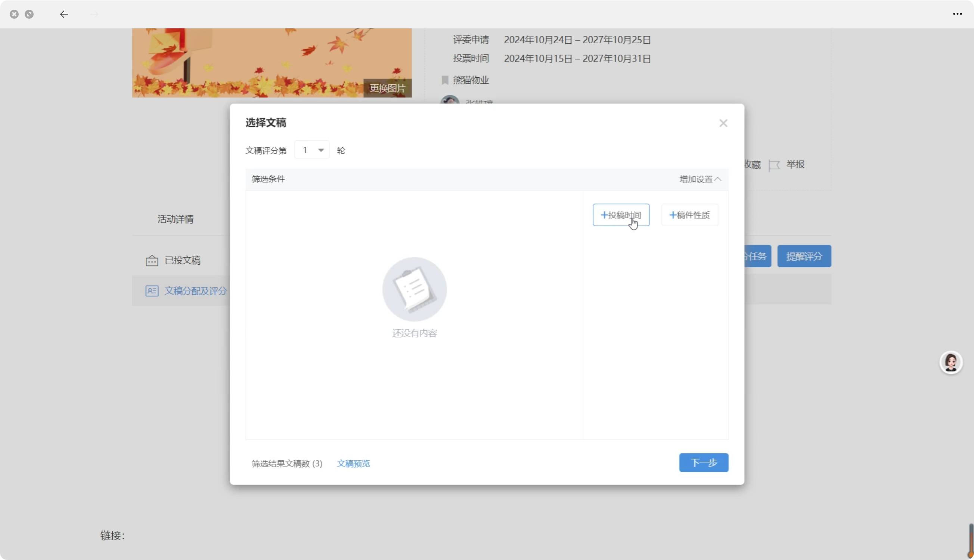Click 文稿预览 link
Screen dimensions: 974x560
point(353,463)
